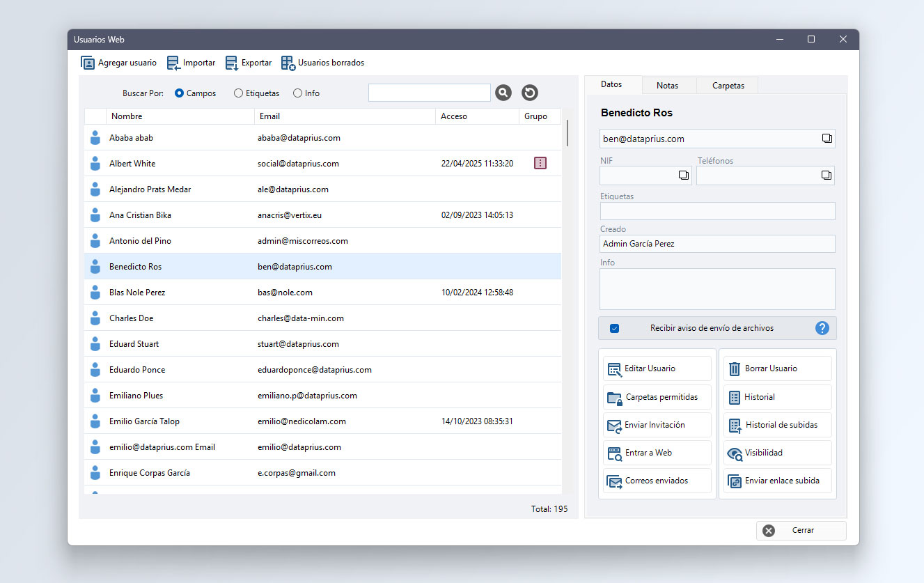Select the Antonio del Pino row
The image size is (924, 583).
(322, 241)
